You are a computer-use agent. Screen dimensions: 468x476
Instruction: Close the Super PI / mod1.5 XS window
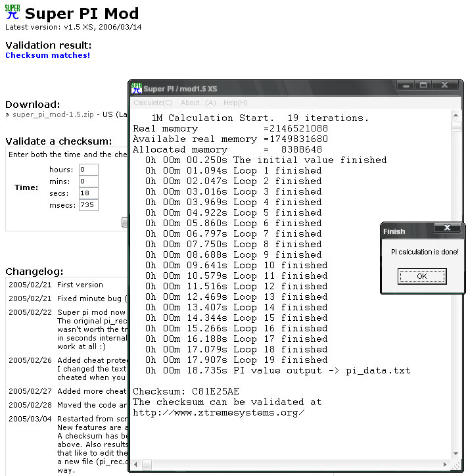[444, 85]
